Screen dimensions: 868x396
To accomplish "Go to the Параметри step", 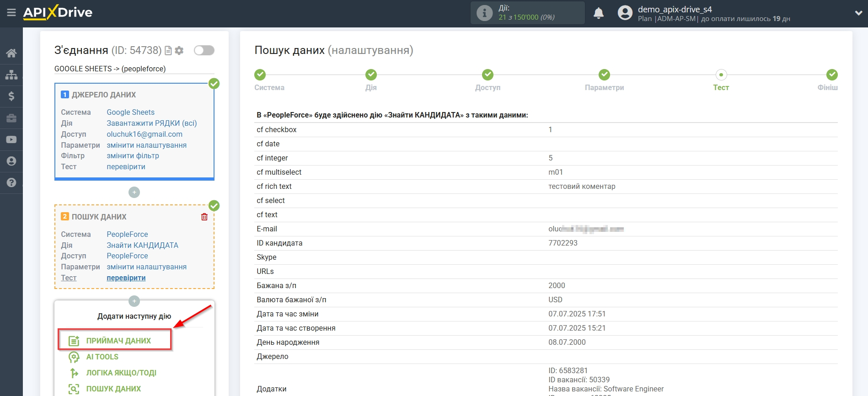I will click(604, 80).
